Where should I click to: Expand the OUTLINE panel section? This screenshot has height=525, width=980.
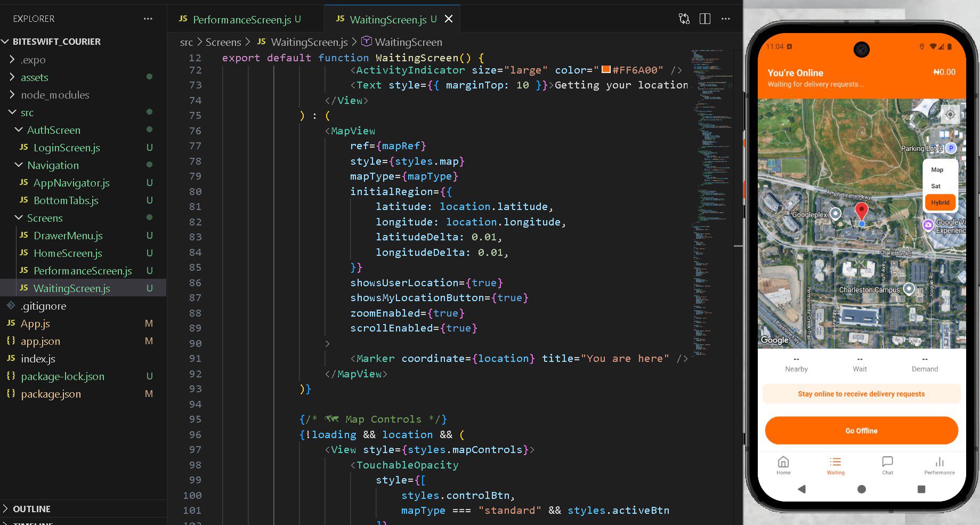tap(31, 509)
